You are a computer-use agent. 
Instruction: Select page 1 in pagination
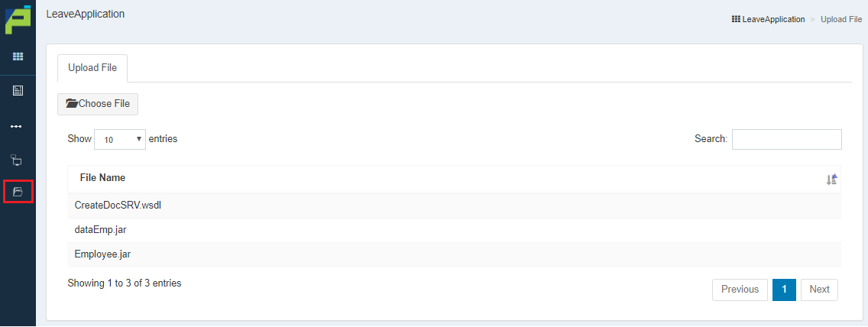pyautogui.click(x=785, y=290)
